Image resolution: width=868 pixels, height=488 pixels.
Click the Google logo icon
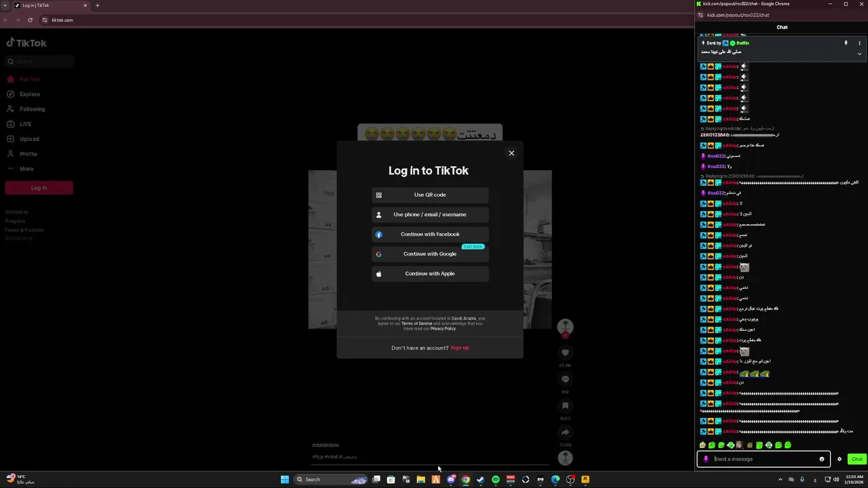pyautogui.click(x=379, y=254)
